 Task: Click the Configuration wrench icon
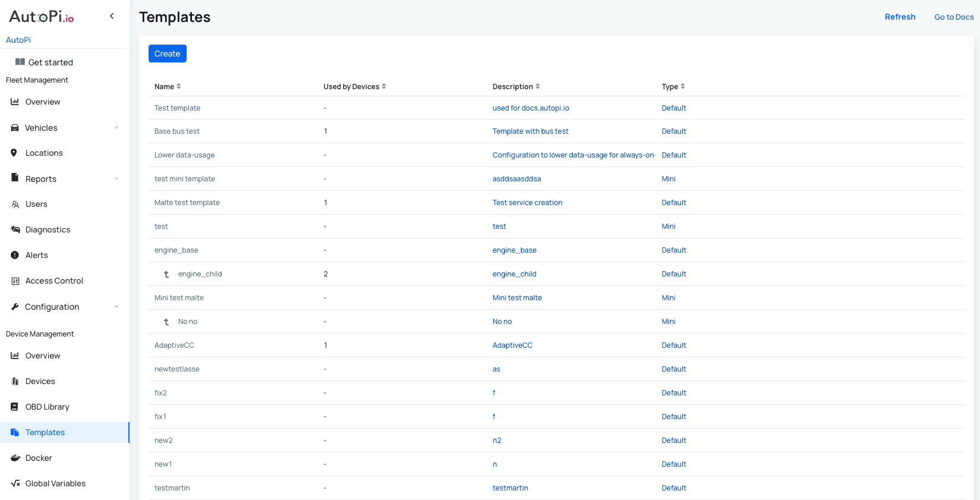tap(15, 307)
